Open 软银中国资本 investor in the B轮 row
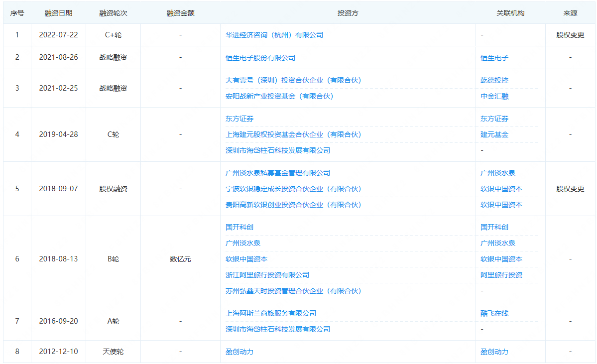The width and height of the screenshot is (597, 364). pyautogui.click(x=246, y=259)
